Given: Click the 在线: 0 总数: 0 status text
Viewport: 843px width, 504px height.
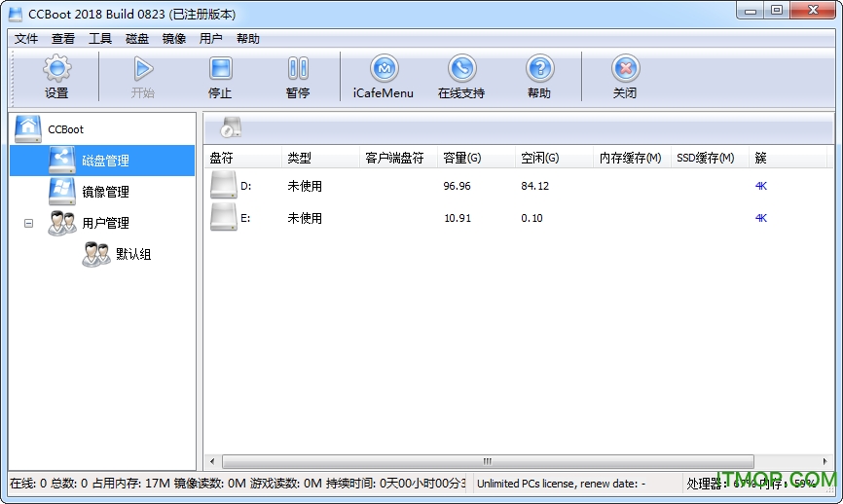Looking at the screenshot, I should (49, 484).
